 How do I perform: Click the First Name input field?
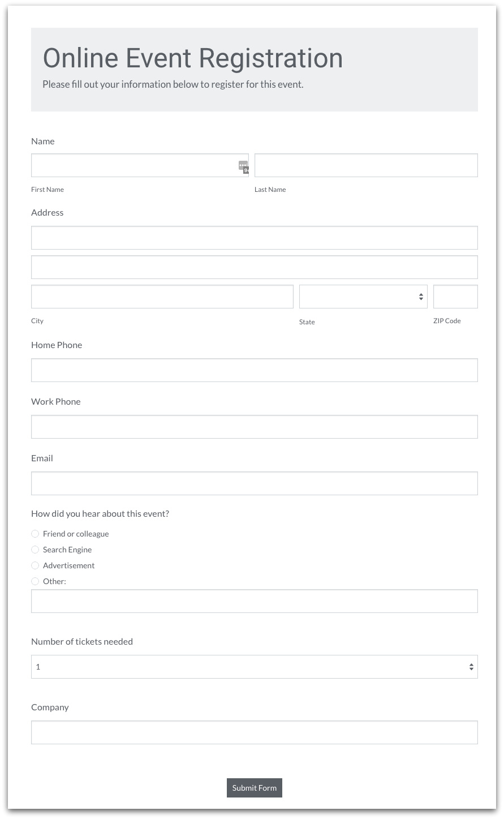(x=140, y=165)
